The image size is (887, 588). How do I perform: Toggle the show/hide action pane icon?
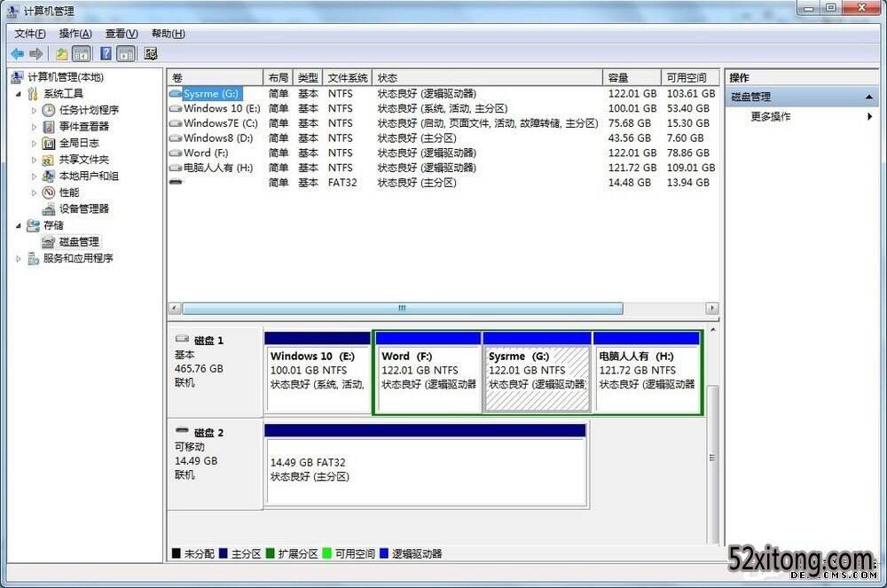coord(126,54)
